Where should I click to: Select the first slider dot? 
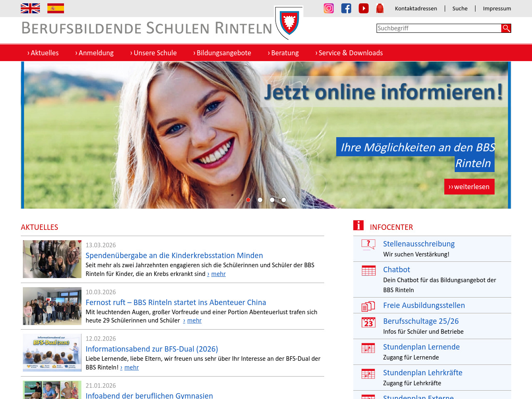pyautogui.click(x=248, y=200)
